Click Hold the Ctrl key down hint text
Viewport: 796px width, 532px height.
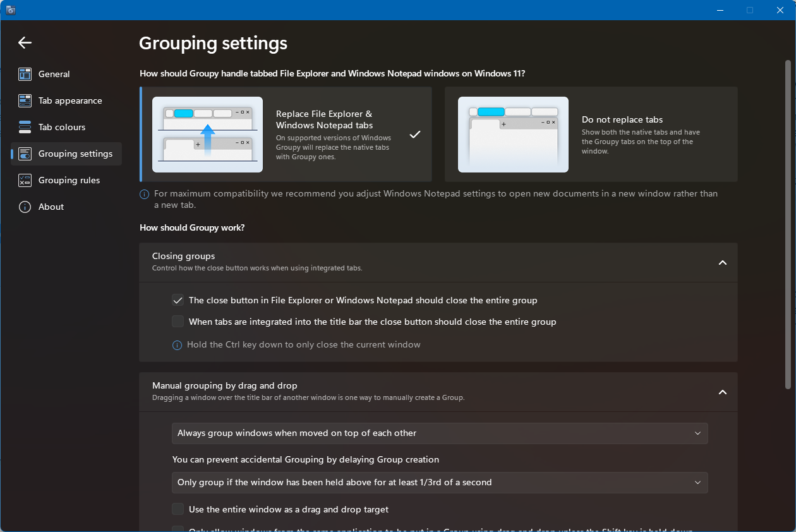[x=304, y=345]
